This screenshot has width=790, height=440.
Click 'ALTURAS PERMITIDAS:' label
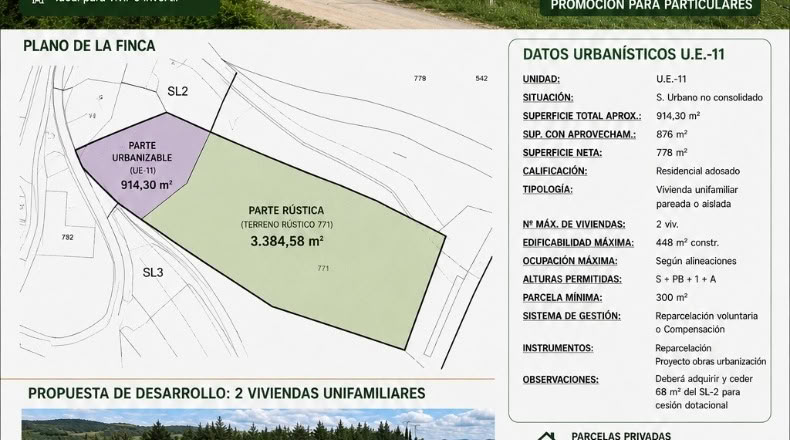[x=572, y=279]
